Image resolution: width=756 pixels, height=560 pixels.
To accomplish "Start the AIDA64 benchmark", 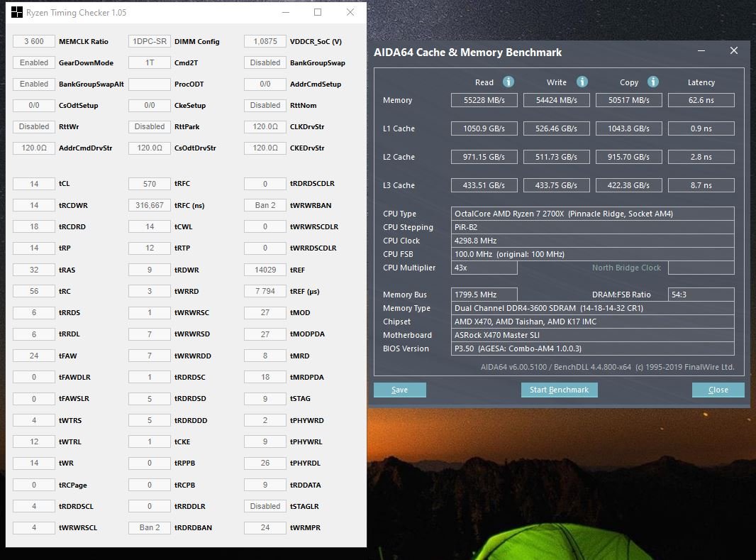I will (560, 390).
